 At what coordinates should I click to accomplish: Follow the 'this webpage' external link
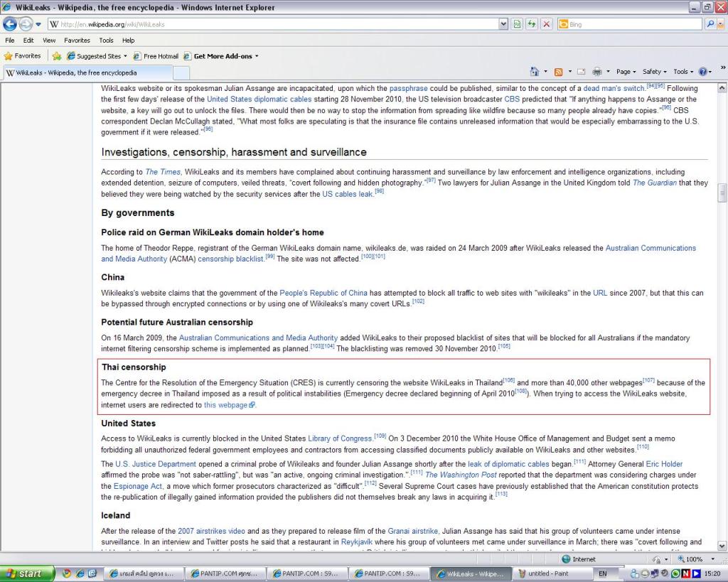(230, 405)
